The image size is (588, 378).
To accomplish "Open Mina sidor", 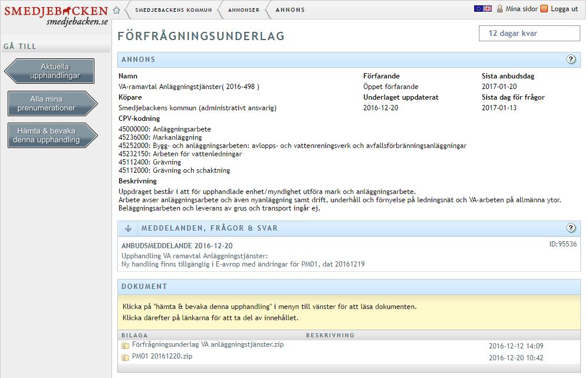I will pos(521,9).
